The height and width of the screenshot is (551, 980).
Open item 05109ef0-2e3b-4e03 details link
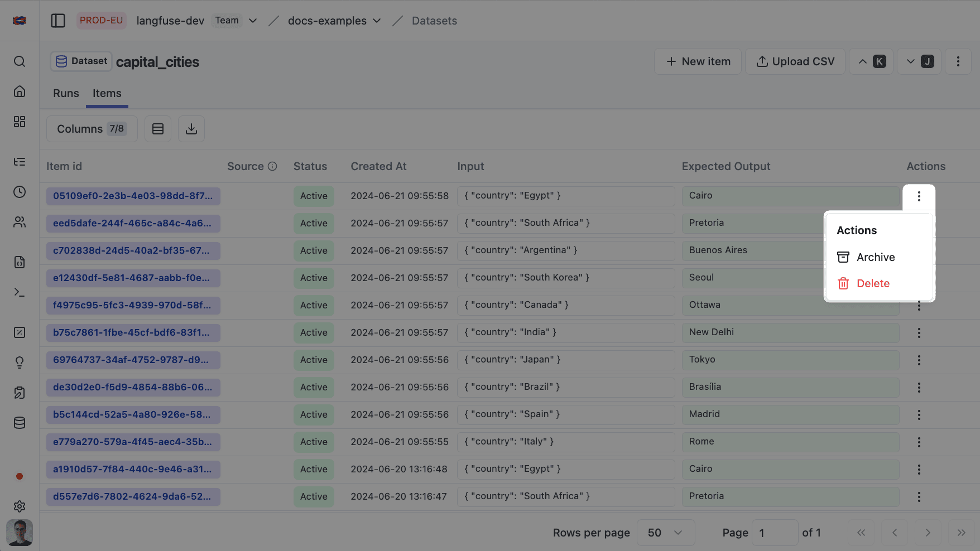[x=133, y=196]
